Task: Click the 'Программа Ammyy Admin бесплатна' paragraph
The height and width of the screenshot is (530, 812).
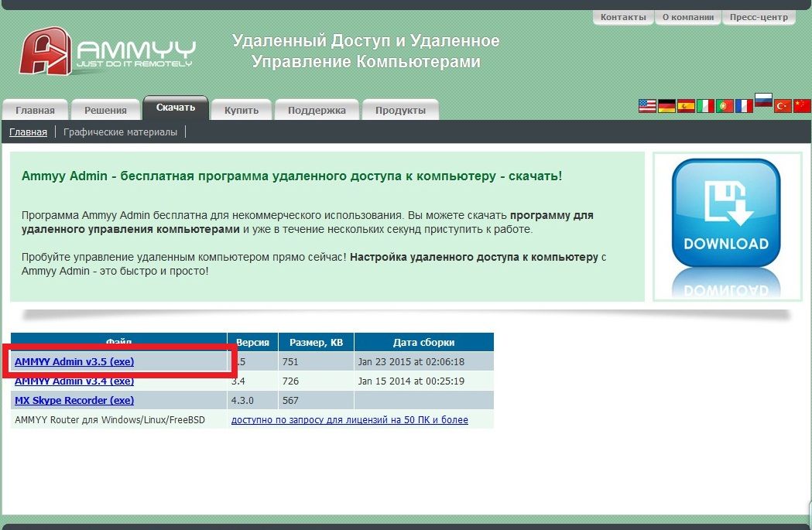Action: (307, 222)
